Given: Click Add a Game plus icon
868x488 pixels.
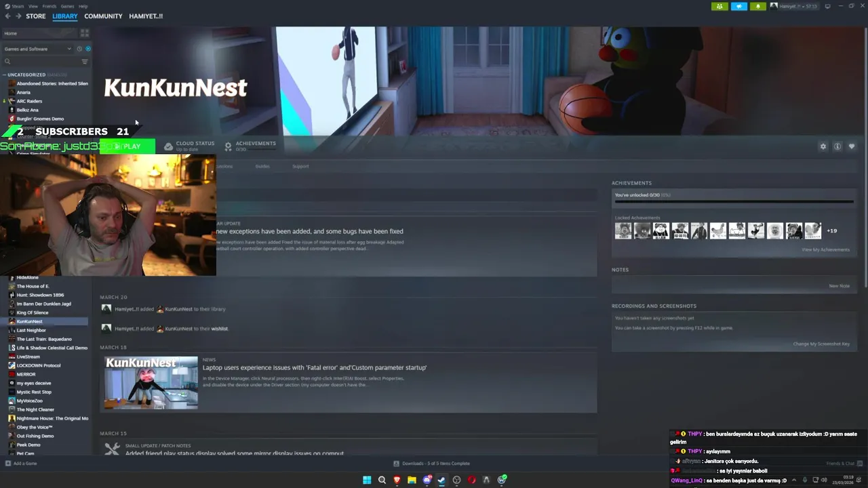Looking at the screenshot, I should click(8, 464).
